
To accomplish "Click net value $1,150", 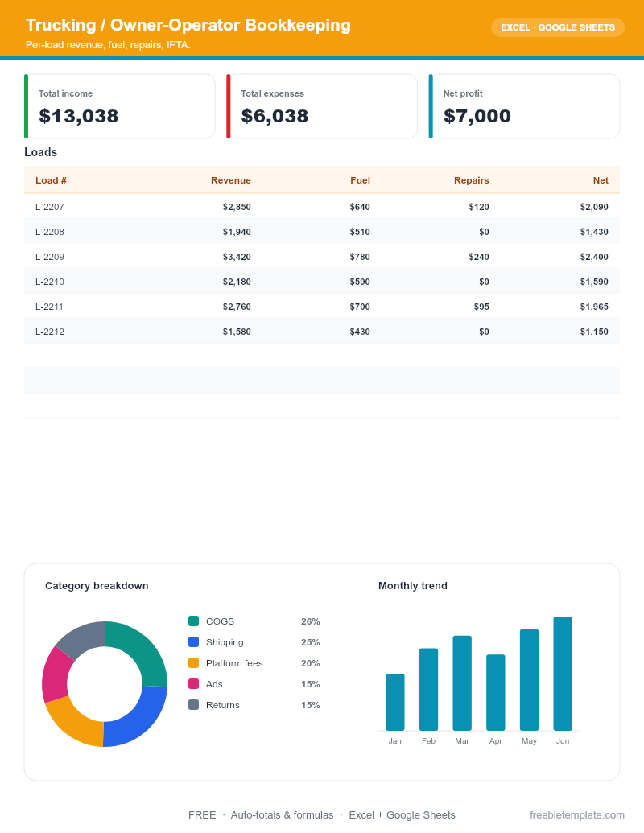I will (x=594, y=332).
